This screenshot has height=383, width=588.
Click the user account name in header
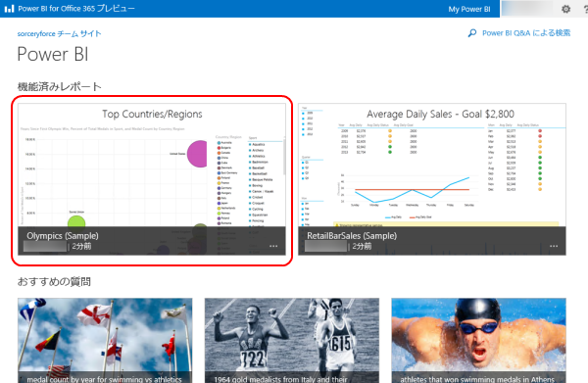click(x=527, y=9)
